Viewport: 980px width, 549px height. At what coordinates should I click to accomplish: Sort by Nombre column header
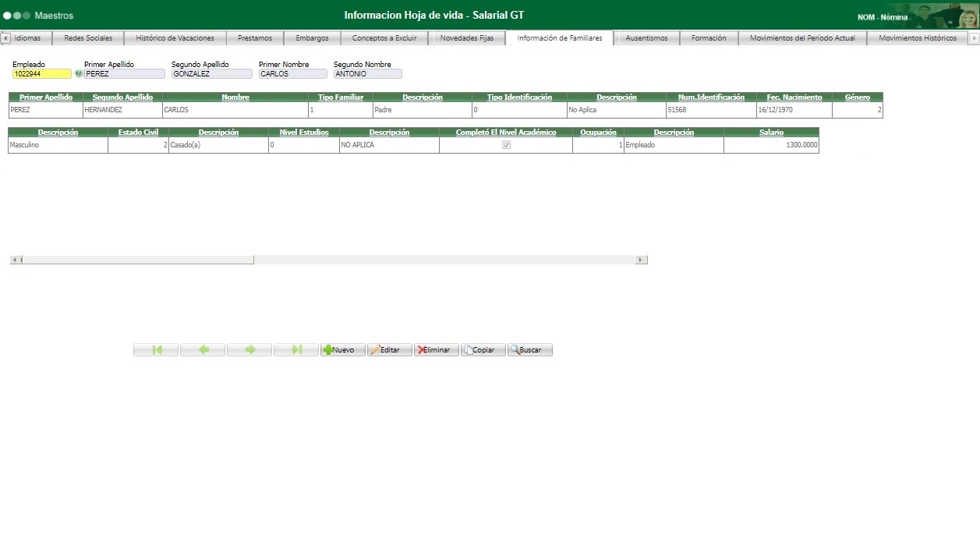click(x=235, y=97)
